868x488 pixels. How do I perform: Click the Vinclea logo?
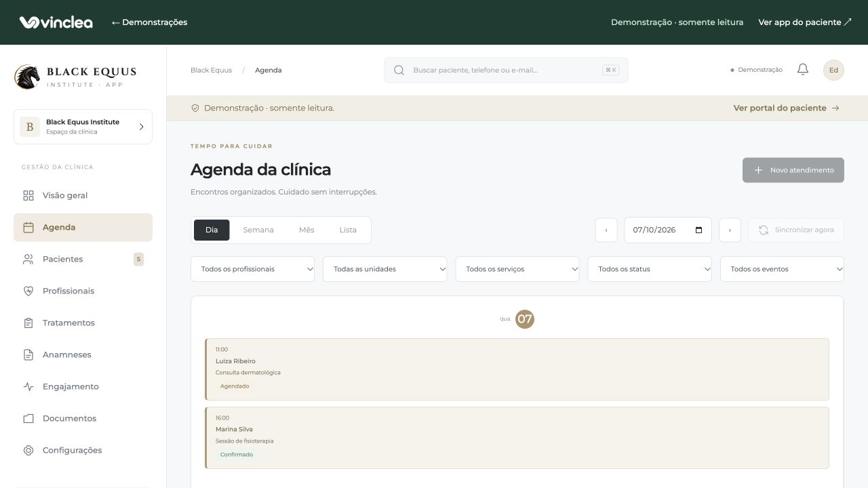coord(56,22)
